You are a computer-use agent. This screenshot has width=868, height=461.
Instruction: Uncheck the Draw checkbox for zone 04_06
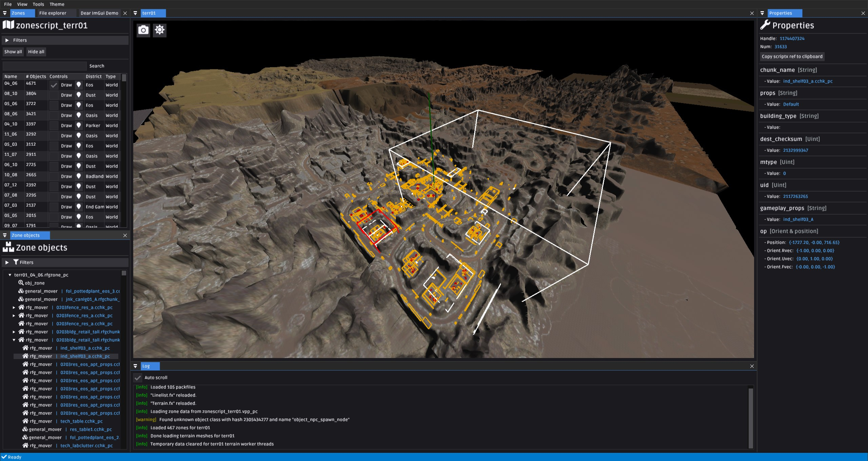click(x=54, y=85)
